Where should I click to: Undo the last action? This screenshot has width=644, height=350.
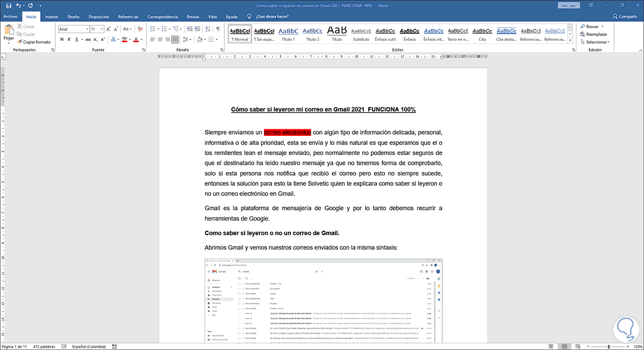[x=18, y=5]
